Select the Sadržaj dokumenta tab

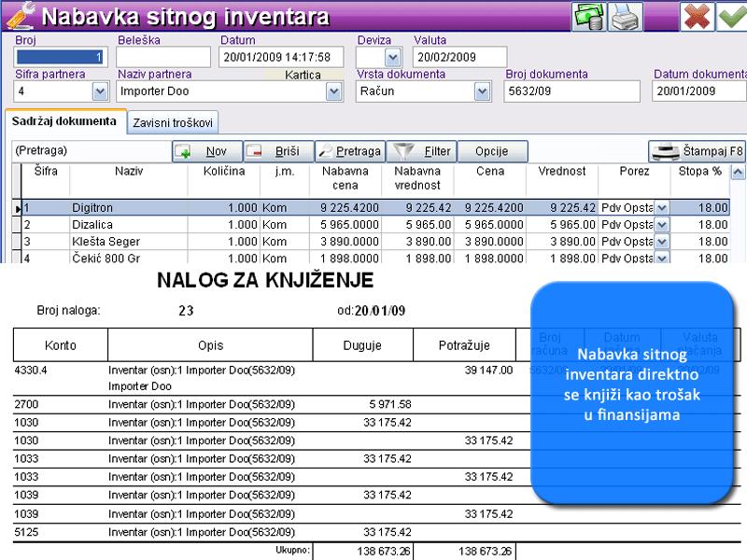pos(65,121)
